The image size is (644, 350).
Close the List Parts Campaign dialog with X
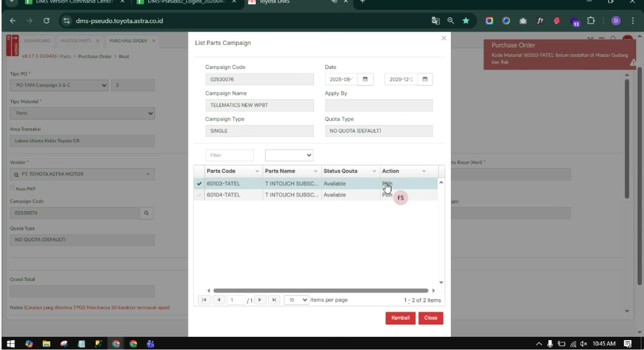point(444,38)
